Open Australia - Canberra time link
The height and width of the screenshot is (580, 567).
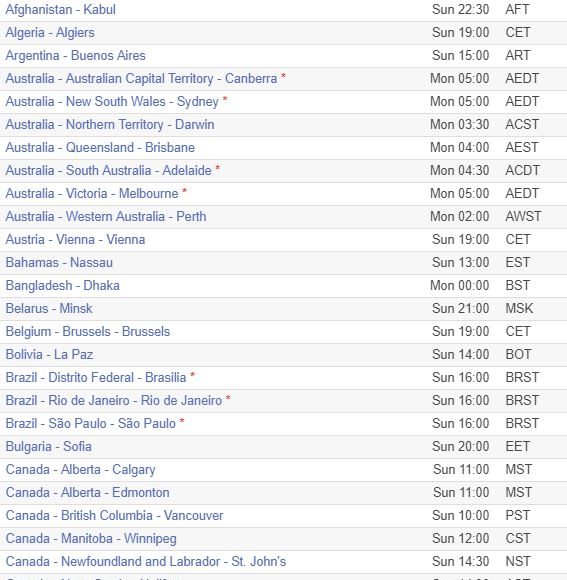click(141, 78)
